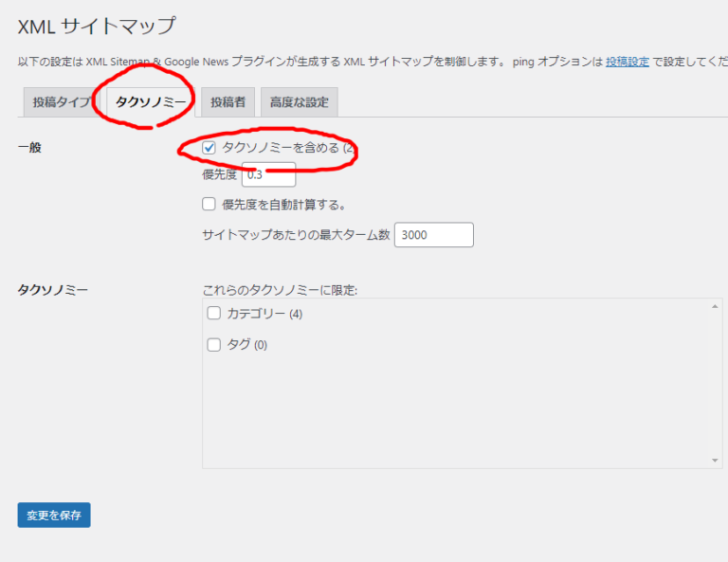Click the 優先度を自動計算する label text
728x562 pixels.
click(x=283, y=204)
